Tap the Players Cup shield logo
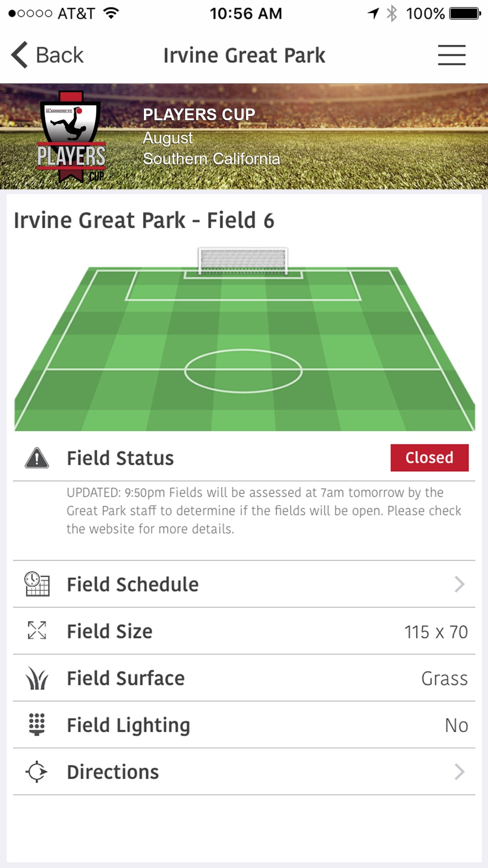Viewport: 488px width, 868px height. [71, 137]
